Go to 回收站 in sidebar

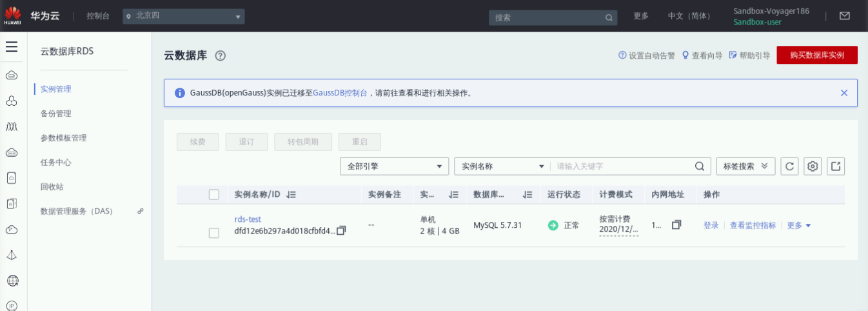(52, 187)
